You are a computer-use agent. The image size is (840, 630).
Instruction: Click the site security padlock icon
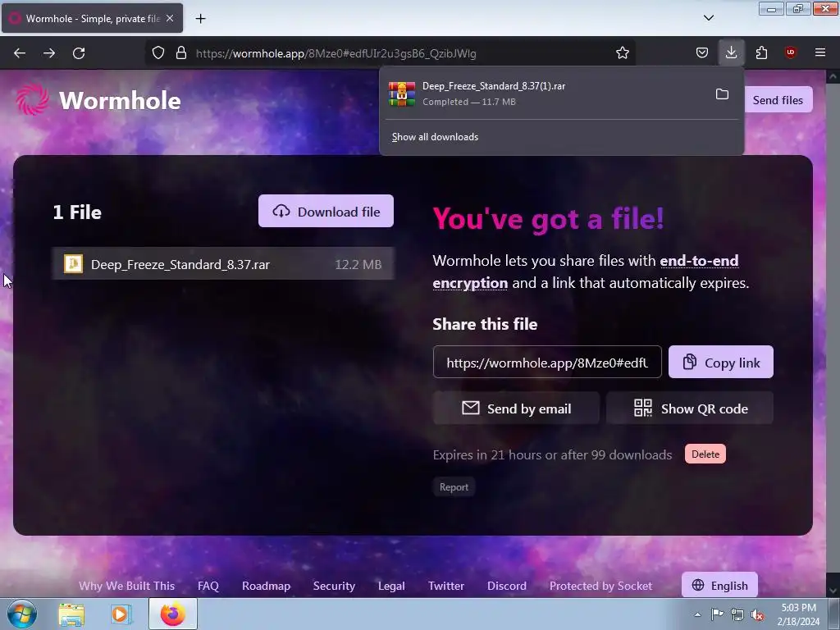click(x=181, y=53)
